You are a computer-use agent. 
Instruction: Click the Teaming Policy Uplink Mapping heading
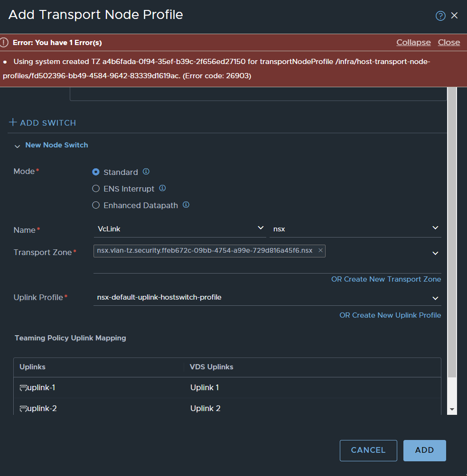click(x=70, y=338)
